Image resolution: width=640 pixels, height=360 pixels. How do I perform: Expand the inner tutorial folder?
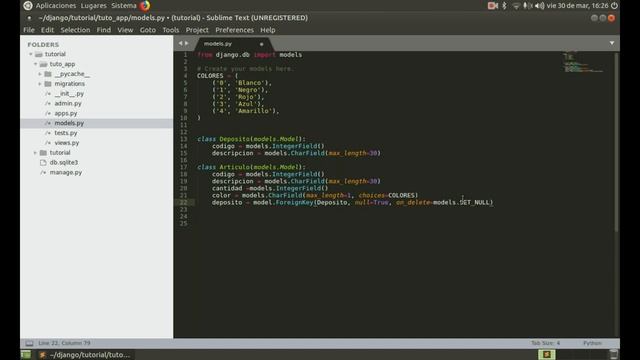[x=36, y=153]
